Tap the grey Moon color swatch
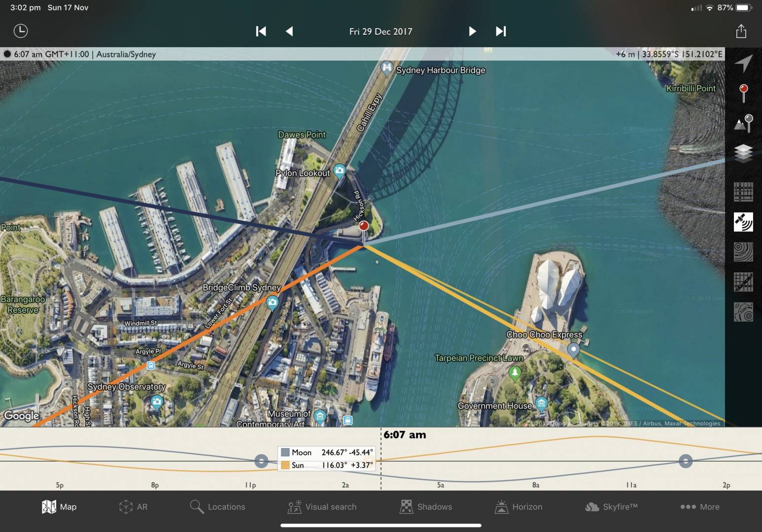Screen dimensions: 762x532 (x=285, y=452)
